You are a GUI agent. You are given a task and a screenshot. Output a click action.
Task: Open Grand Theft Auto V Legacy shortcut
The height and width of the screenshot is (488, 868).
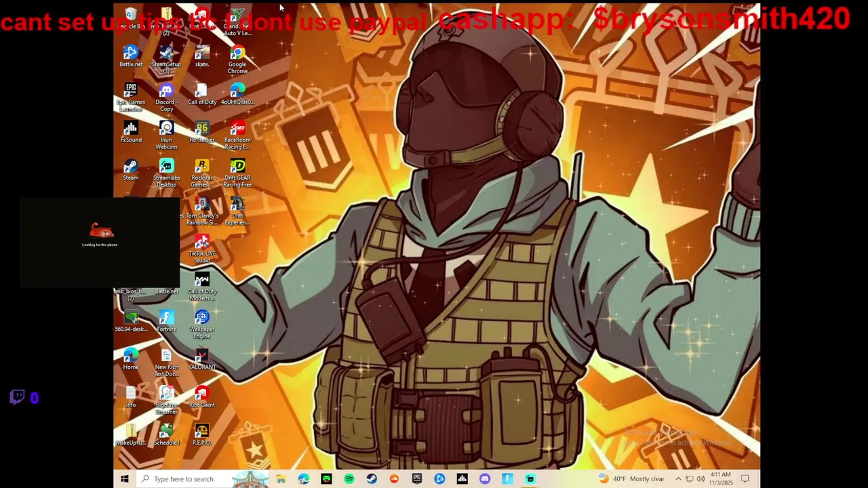pos(237,22)
